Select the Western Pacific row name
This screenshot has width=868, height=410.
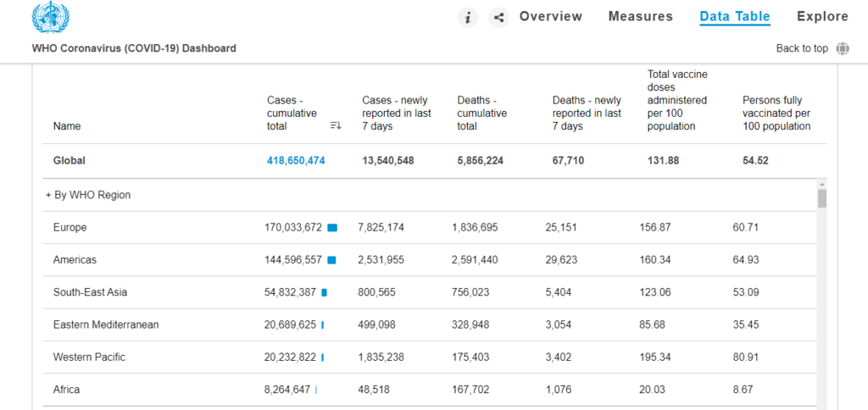pos(88,357)
